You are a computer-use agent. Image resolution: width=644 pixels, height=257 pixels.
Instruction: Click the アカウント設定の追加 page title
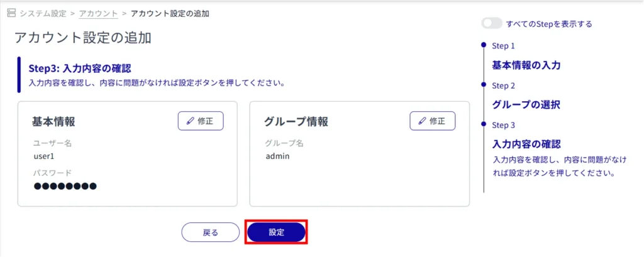point(82,38)
